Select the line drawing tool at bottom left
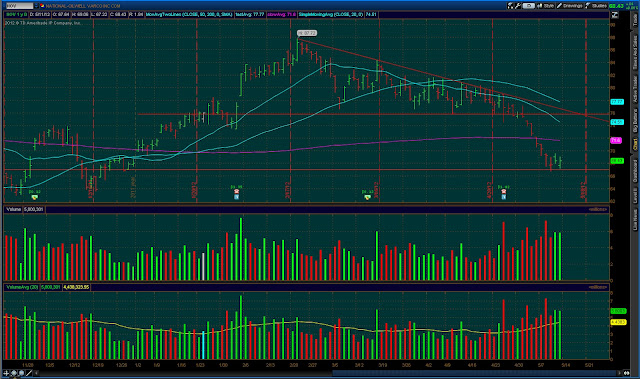The width and height of the screenshot is (640, 379). (29, 373)
